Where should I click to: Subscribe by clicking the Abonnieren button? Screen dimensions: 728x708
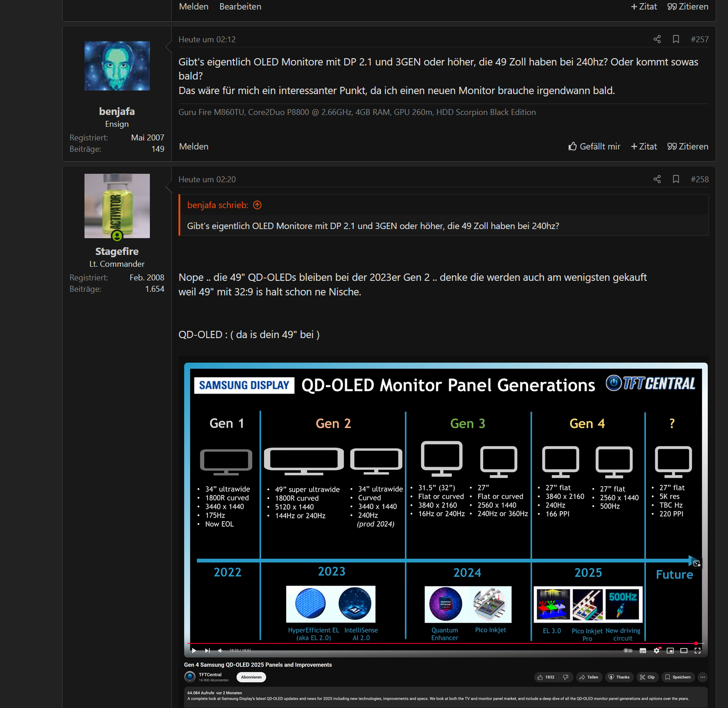(251, 677)
